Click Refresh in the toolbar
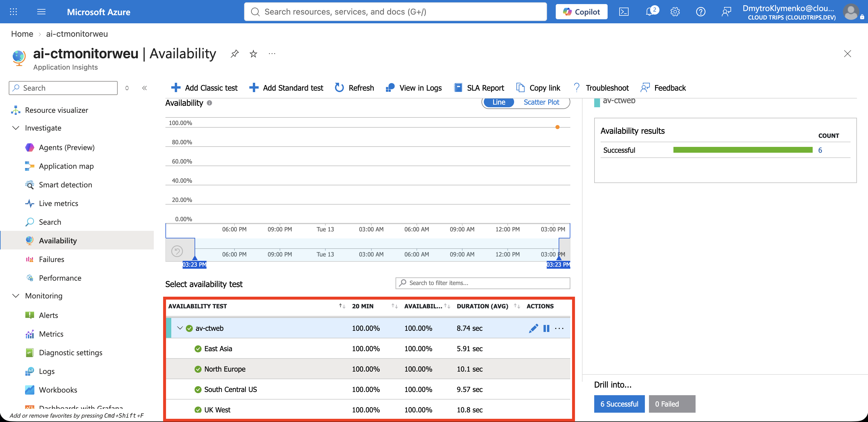This screenshot has height=422, width=868. point(354,88)
